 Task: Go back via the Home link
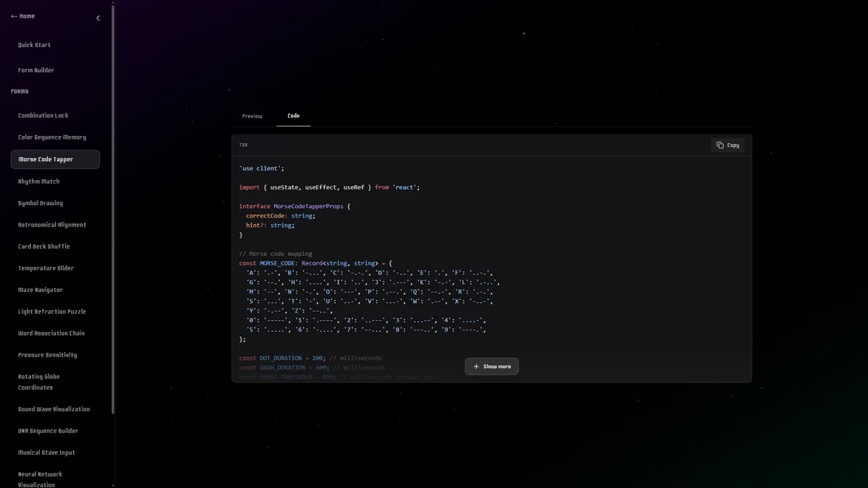pos(23,16)
